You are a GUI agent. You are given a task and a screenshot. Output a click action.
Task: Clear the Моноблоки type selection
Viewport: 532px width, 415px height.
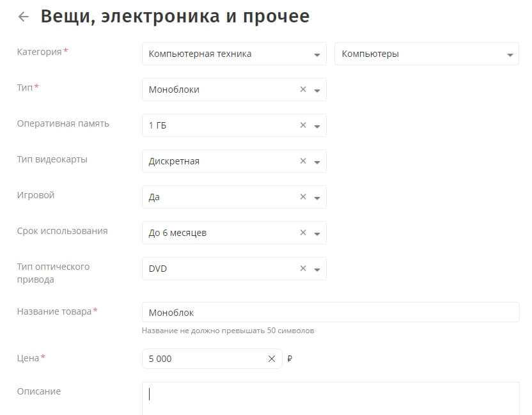coord(303,90)
